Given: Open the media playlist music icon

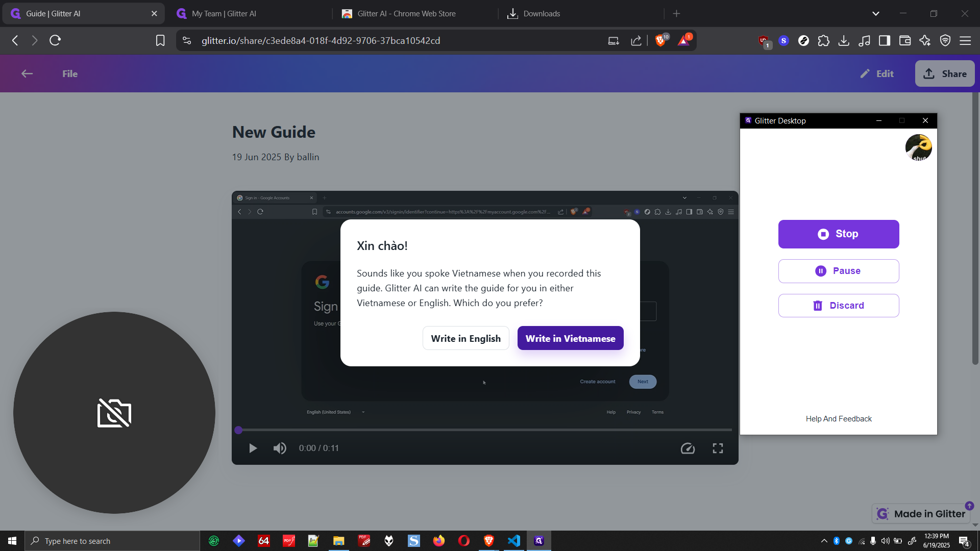Looking at the screenshot, I should pyautogui.click(x=864, y=40).
